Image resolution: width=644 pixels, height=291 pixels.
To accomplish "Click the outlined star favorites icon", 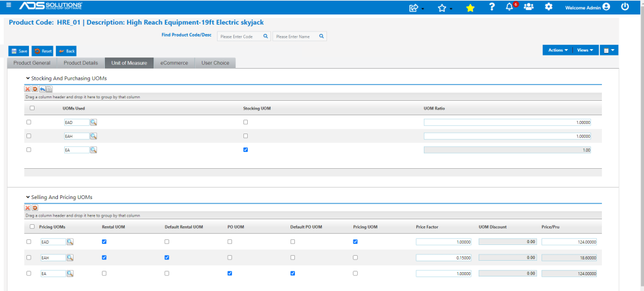I will (x=442, y=8).
